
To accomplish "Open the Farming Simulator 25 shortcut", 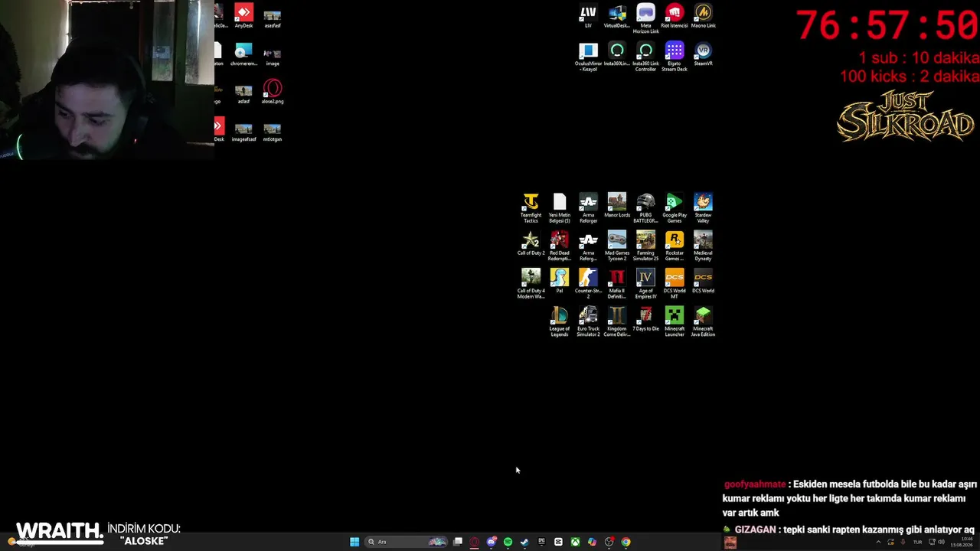I will point(645,246).
